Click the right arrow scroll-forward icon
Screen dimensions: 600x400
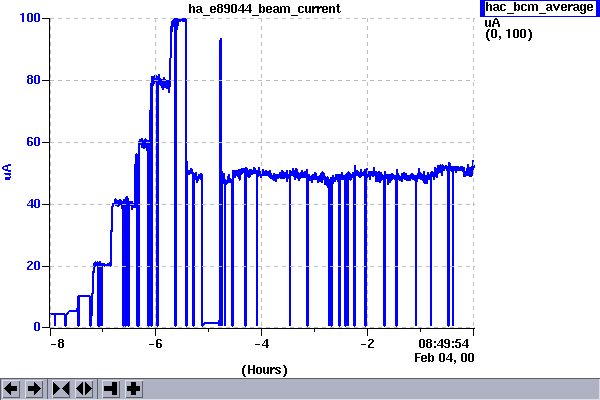pos(33,388)
